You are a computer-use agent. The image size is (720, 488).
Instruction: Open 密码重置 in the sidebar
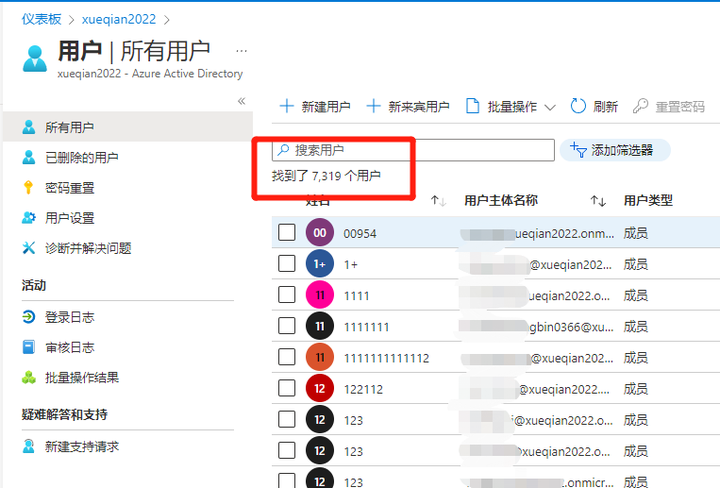[x=70, y=188]
